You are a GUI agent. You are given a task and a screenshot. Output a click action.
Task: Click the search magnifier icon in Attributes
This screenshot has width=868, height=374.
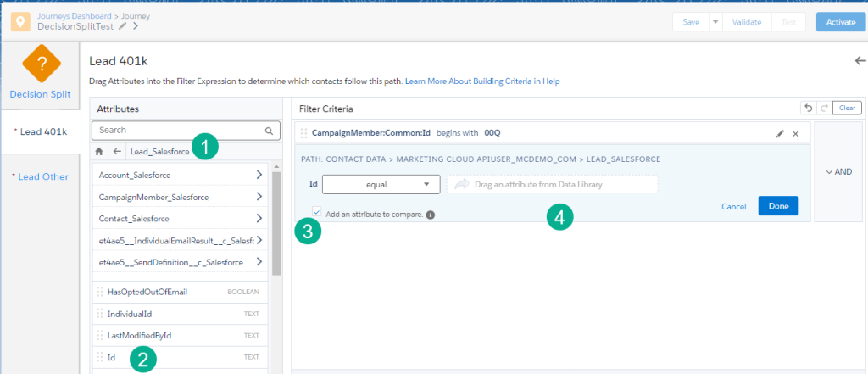pos(269,131)
